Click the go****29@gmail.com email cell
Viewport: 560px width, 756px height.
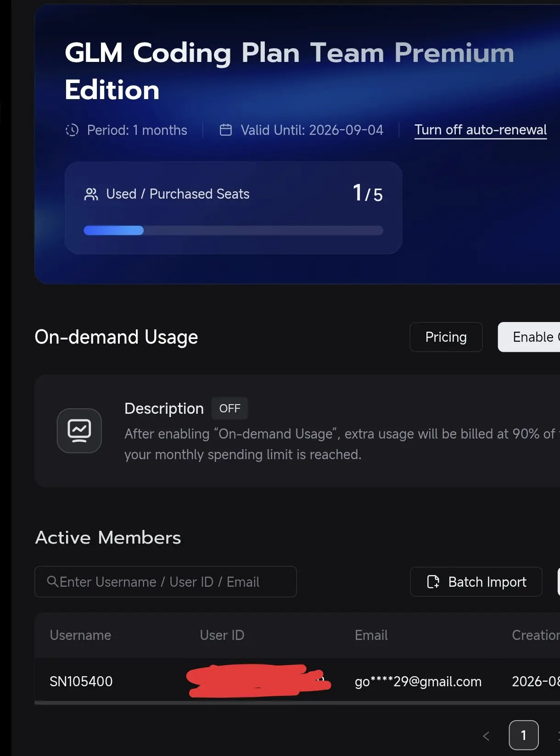click(418, 682)
